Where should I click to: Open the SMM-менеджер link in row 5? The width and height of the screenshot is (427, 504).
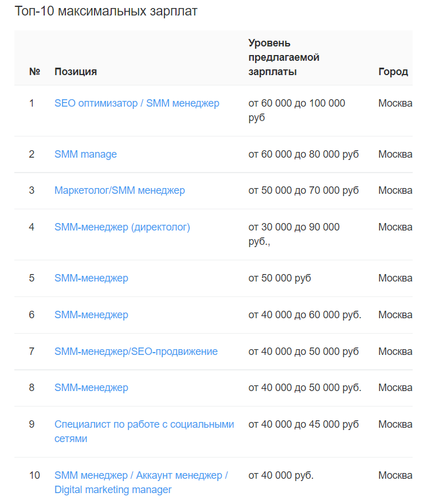coord(91,278)
